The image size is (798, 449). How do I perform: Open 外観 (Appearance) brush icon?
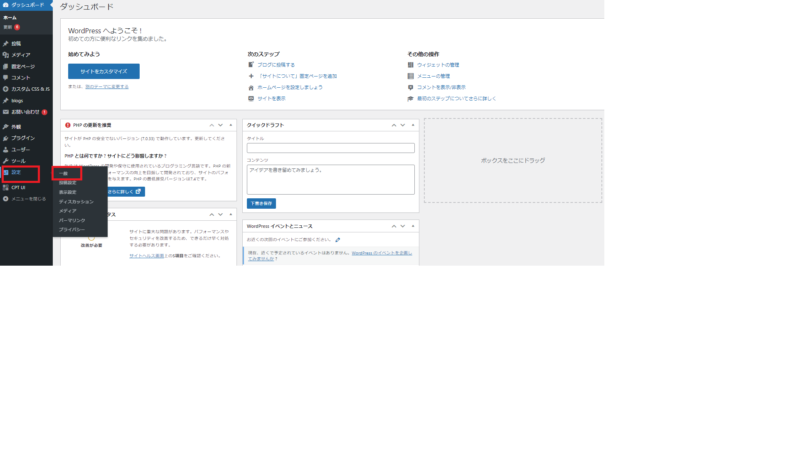6,127
